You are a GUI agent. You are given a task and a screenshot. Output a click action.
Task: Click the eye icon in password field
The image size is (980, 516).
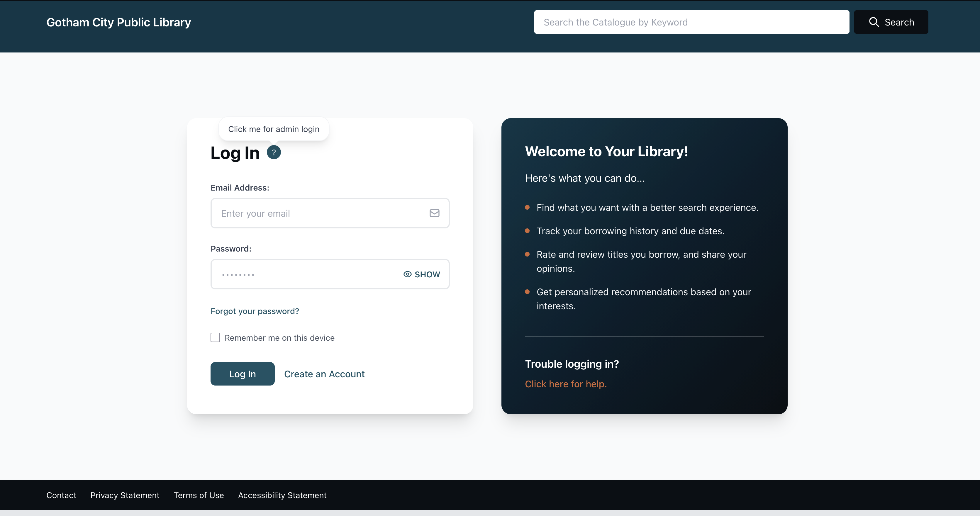pos(407,274)
